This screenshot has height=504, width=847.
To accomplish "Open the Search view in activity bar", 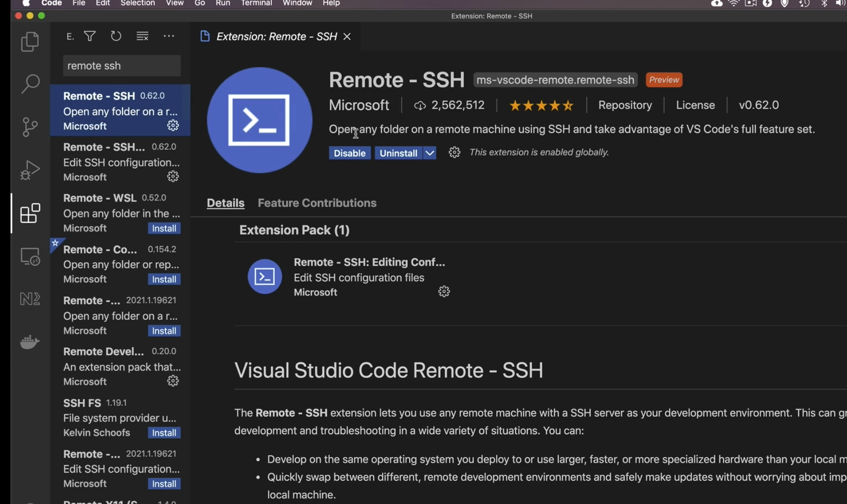I will point(30,84).
